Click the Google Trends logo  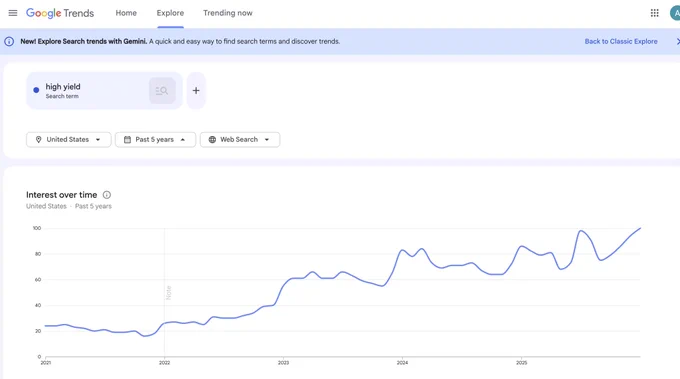[x=60, y=13]
